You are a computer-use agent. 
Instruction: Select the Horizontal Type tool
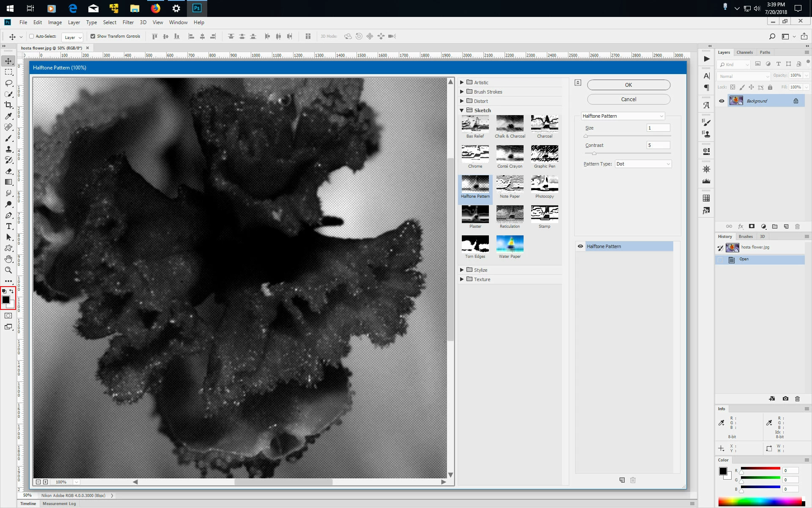coord(8,226)
